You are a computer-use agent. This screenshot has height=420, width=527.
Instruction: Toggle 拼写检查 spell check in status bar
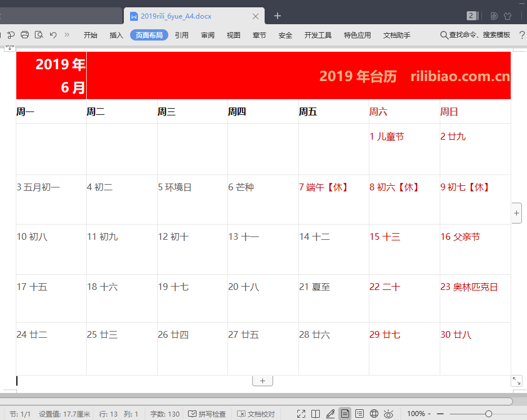coord(207,414)
